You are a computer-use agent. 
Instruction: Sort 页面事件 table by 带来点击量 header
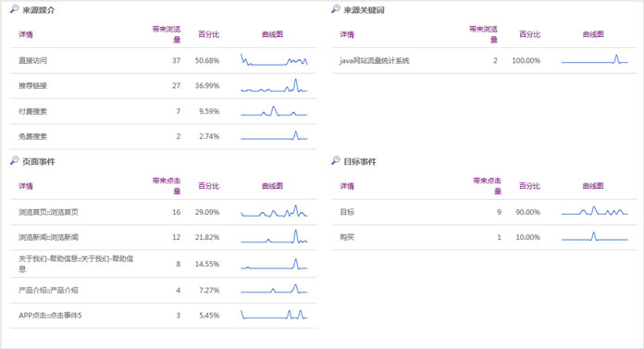(167, 186)
